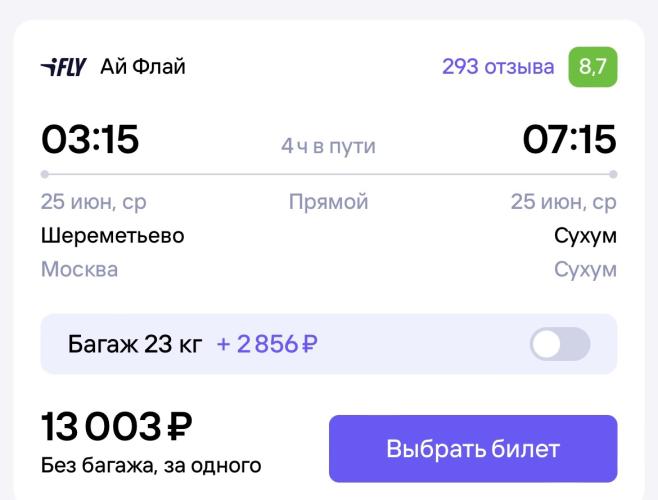The width and height of the screenshot is (658, 500).
Task: Click the + 2 856 ₽ baggage surcharge
Action: pyautogui.click(x=267, y=344)
